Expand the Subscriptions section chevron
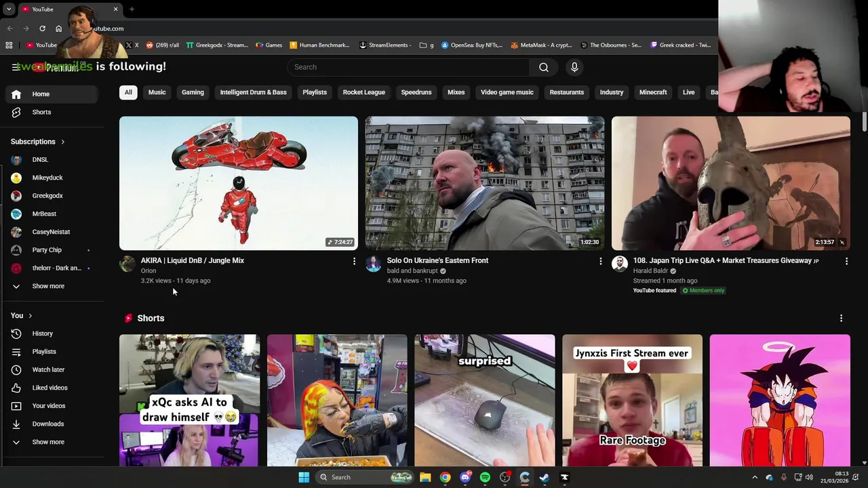This screenshot has width=868, height=488. coord(62,142)
